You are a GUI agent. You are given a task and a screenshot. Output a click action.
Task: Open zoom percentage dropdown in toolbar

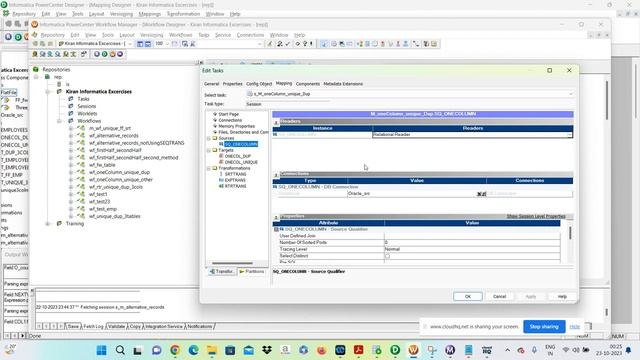[x=167, y=44]
